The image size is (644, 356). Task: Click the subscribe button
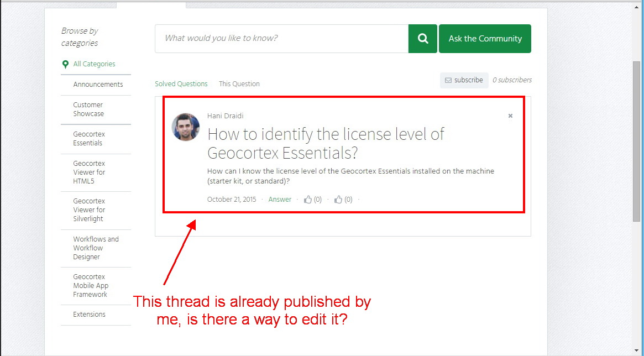pos(464,80)
